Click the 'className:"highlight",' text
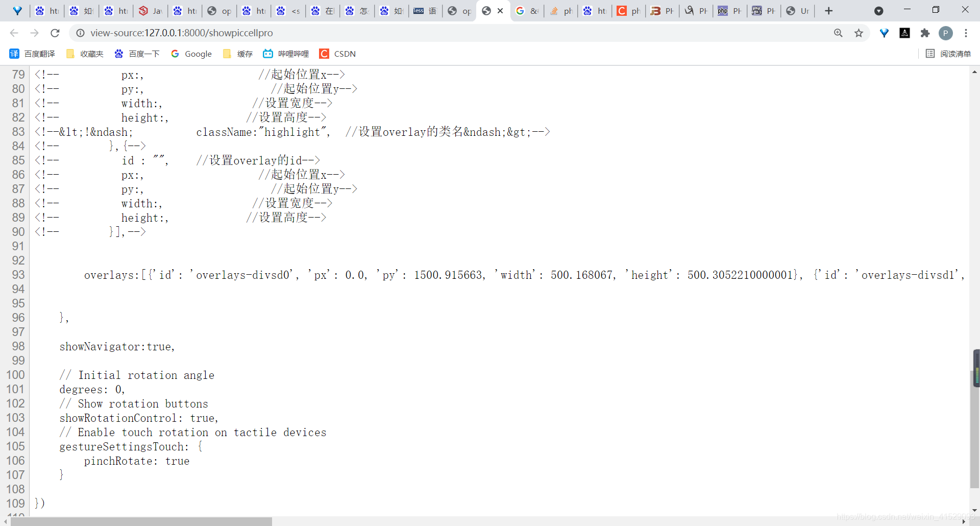980x526 pixels. click(263, 132)
